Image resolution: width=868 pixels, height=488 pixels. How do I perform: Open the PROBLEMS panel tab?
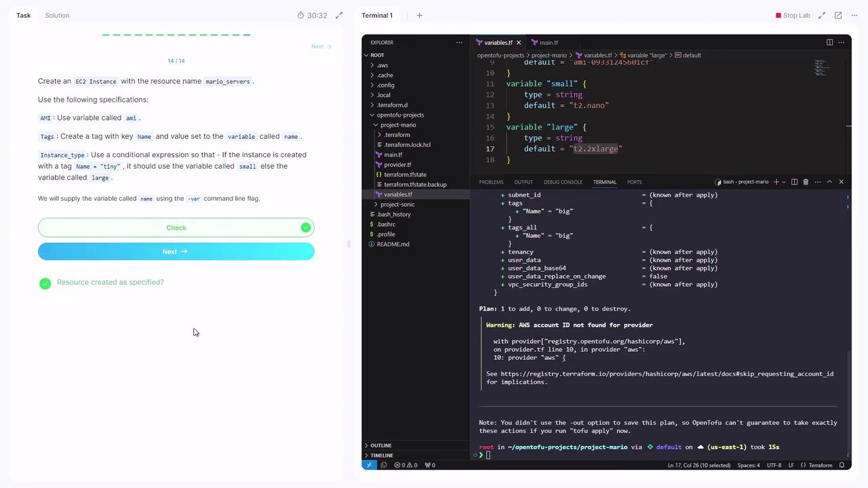491,182
